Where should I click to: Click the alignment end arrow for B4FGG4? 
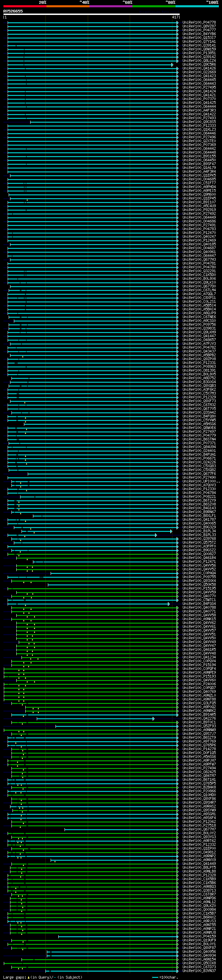[169, 604]
